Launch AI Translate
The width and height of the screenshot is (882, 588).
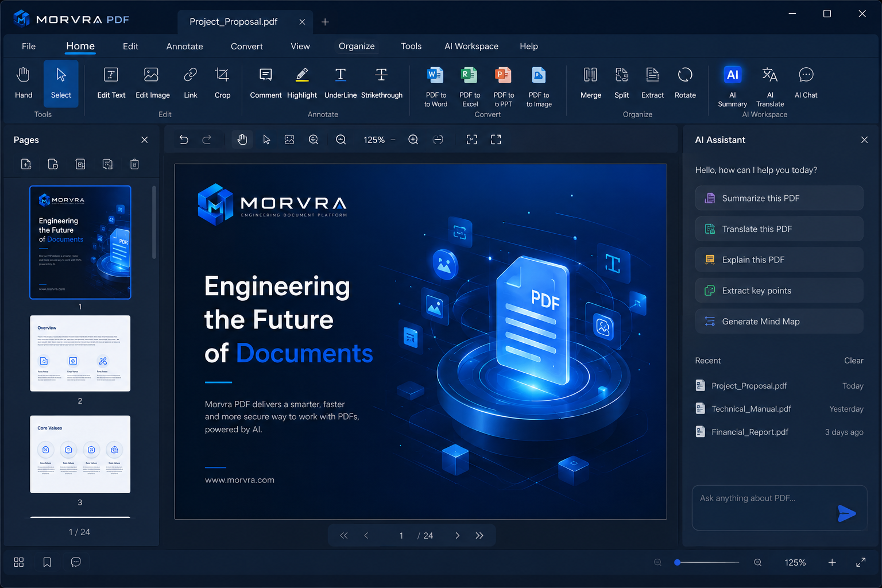tap(770, 86)
